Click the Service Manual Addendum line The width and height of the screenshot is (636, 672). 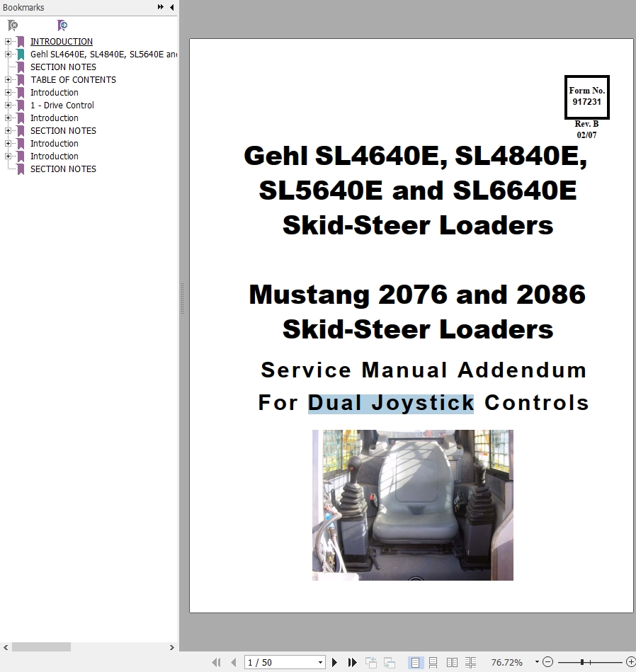click(x=424, y=370)
